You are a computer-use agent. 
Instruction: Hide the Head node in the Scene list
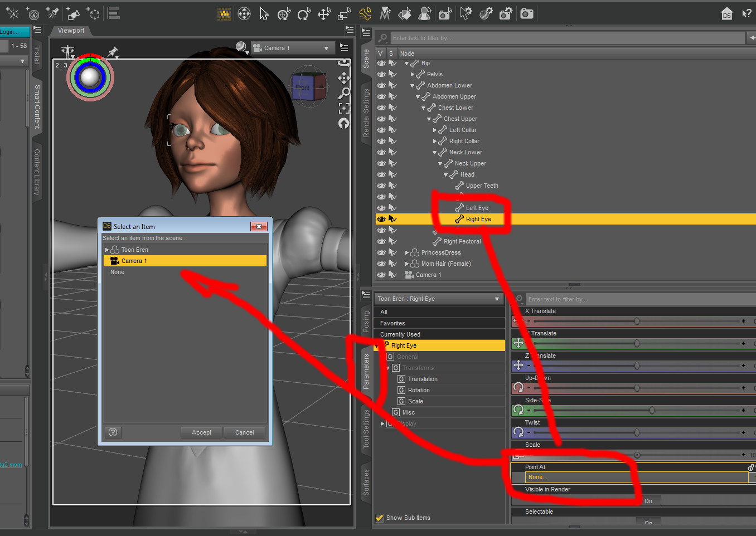click(381, 174)
